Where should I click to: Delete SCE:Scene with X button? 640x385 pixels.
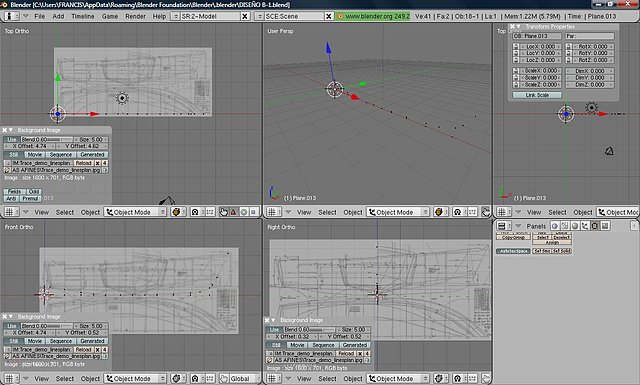(x=329, y=16)
